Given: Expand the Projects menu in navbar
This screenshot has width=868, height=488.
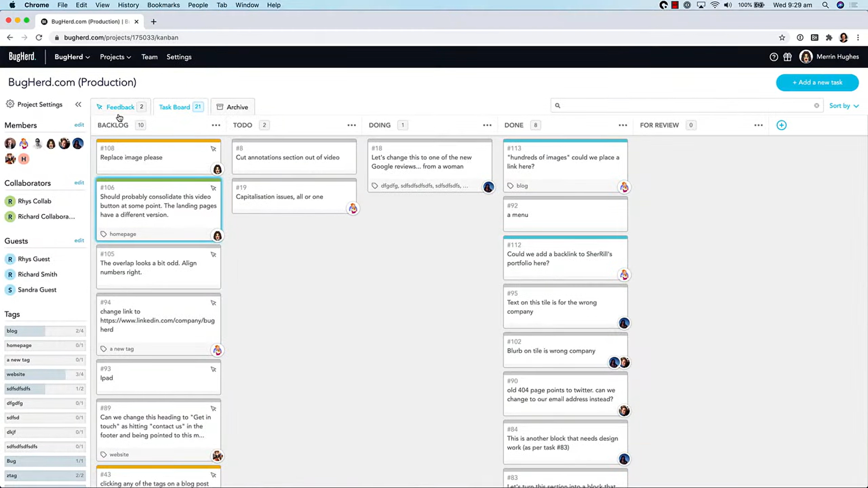Looking at the screenshot, I should click(x=115, y=57).
